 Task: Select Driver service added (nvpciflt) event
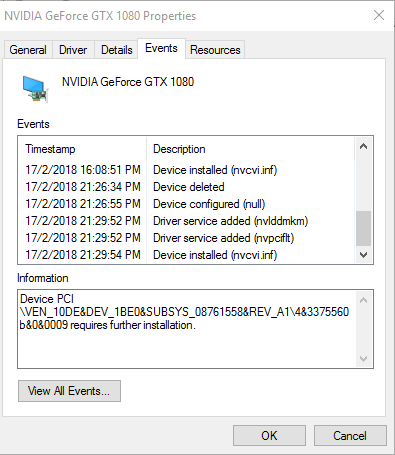(x=187, y=238)
